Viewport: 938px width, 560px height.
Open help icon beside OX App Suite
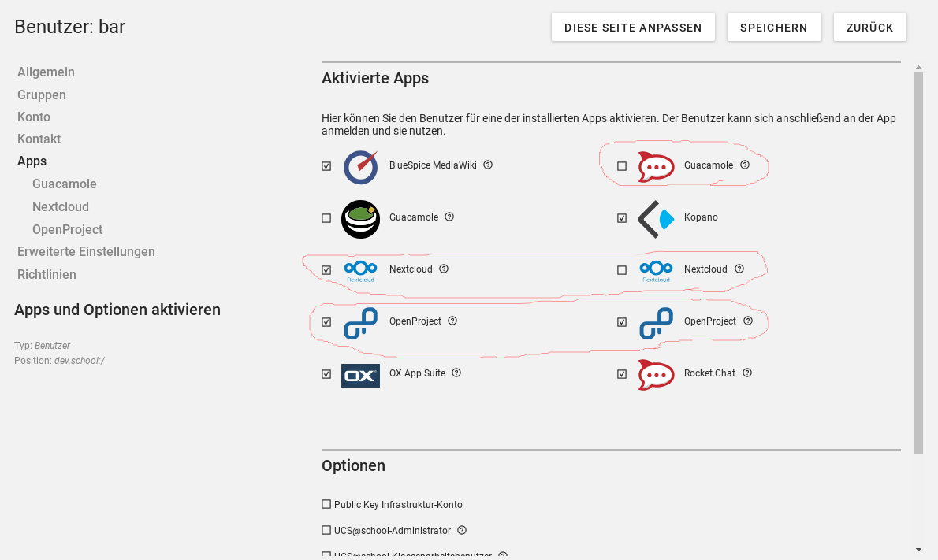click(456, 373)
